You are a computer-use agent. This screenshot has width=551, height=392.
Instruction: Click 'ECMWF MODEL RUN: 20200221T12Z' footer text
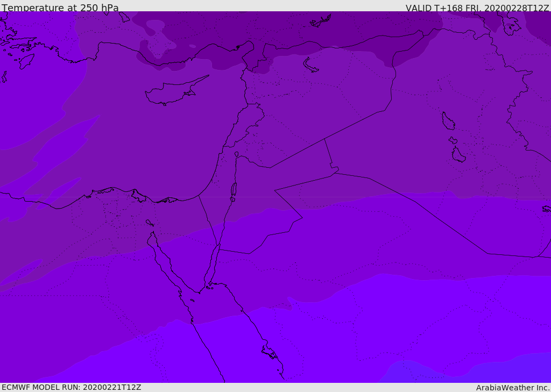click(x=72, y=387)
